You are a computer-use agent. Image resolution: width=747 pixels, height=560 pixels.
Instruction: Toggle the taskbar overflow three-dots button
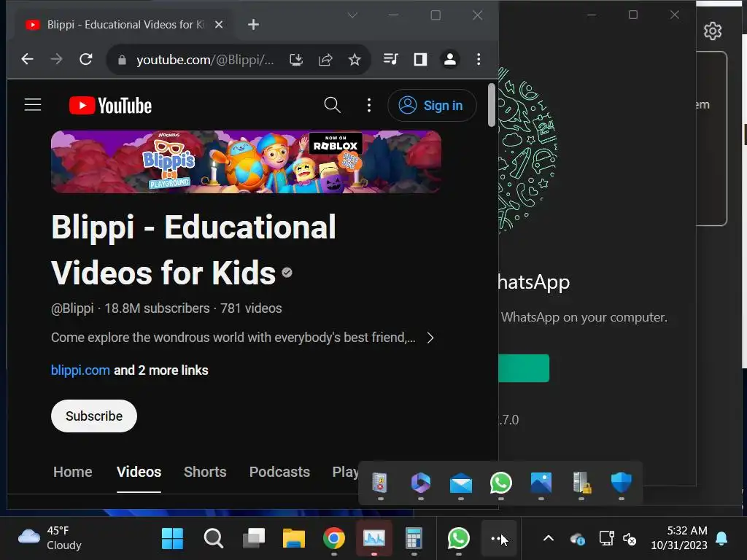tap(500, 539)
